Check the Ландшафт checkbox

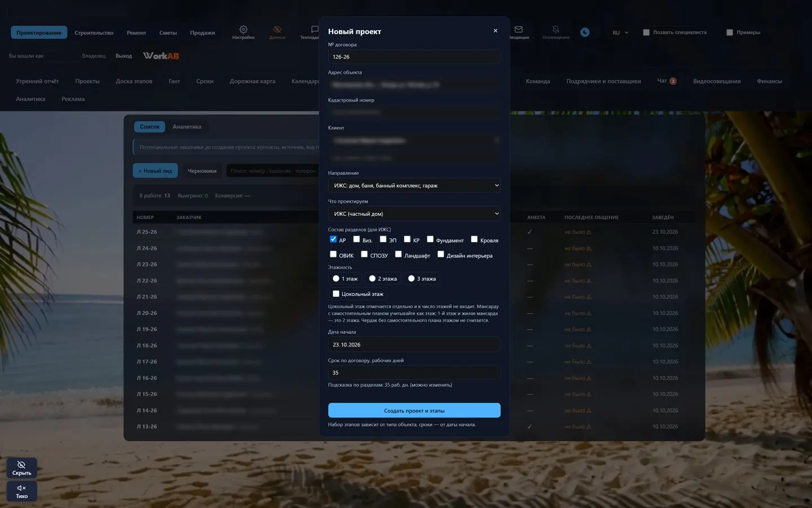click(398, 255)
